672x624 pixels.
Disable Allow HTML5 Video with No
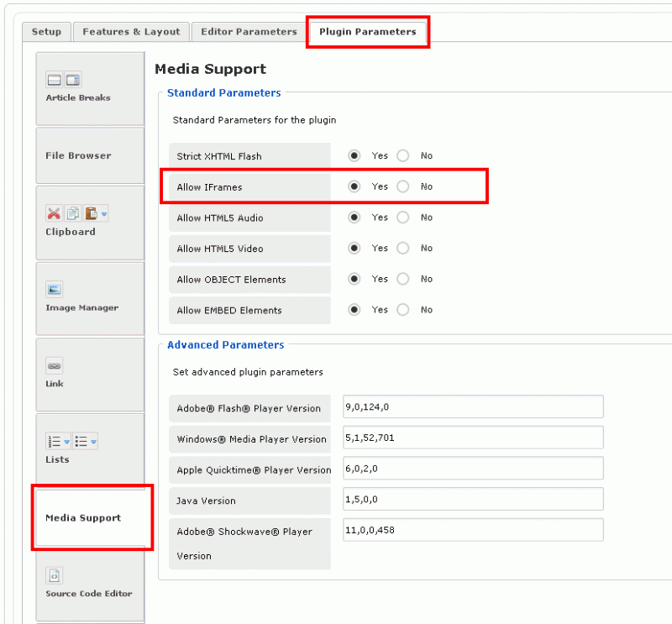point(403,248)
